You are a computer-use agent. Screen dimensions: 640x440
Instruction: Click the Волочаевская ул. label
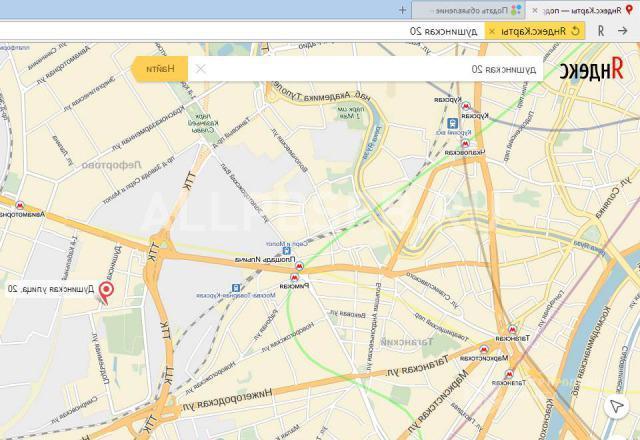(289, 149)
